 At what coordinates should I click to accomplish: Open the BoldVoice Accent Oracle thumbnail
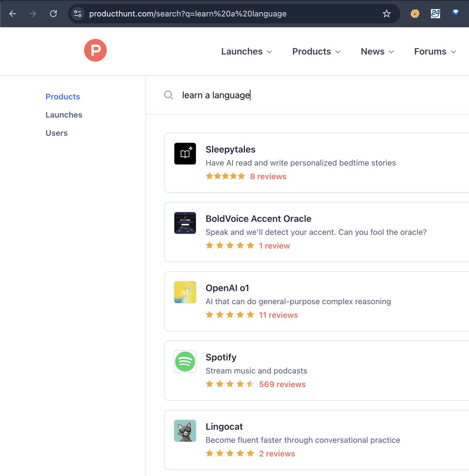pos(185,223)
